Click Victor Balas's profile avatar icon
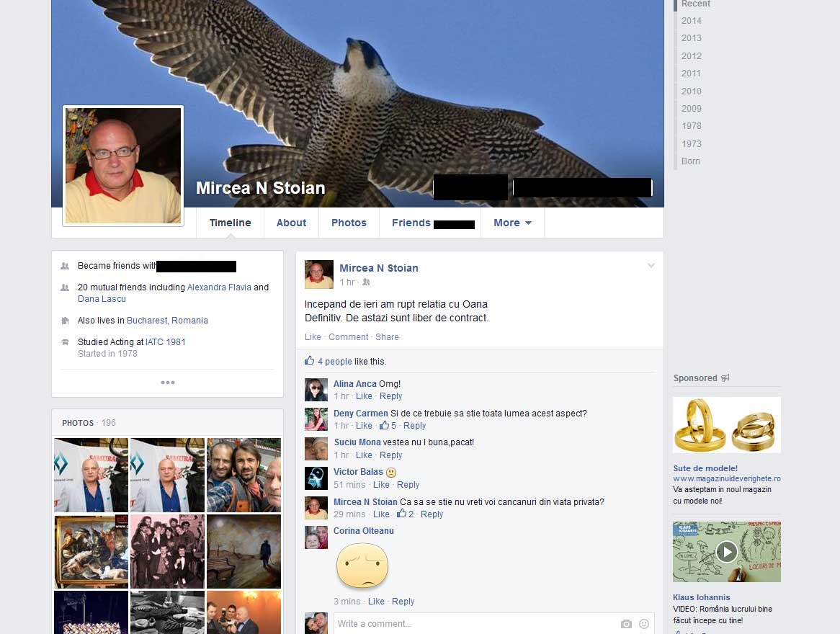Image resolution: width=840 pixels, height=634 pixels. (x=316, y=478)
